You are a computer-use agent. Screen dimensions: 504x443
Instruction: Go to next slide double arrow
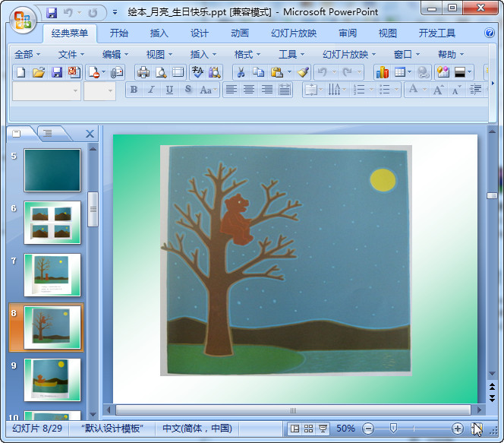492,398
